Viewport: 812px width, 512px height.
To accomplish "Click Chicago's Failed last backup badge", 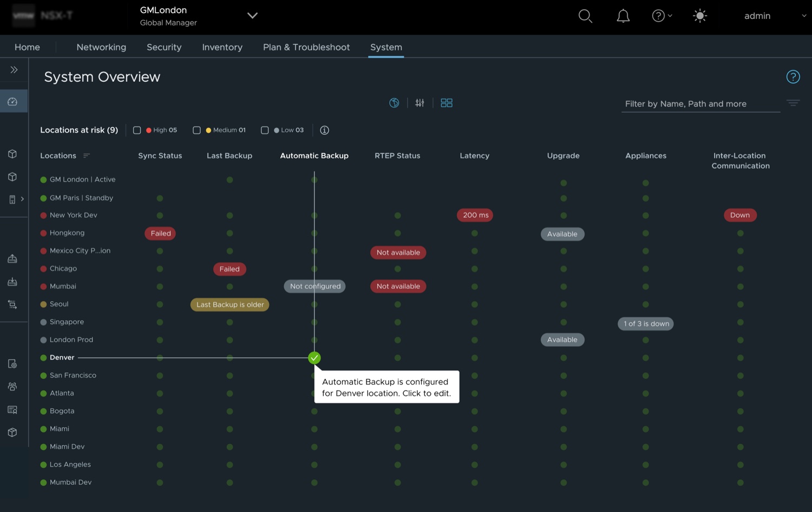I will [x=230, y=269].
